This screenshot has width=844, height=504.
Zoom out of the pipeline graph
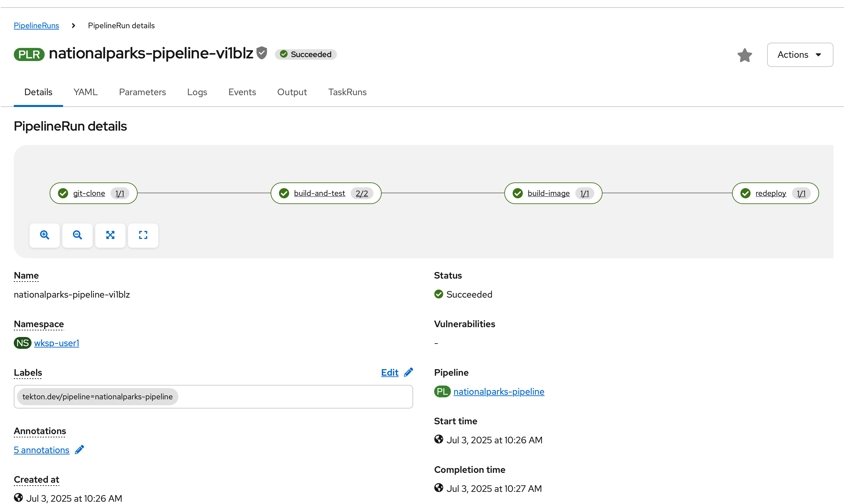pyautogui.click(x=78, y=235)
